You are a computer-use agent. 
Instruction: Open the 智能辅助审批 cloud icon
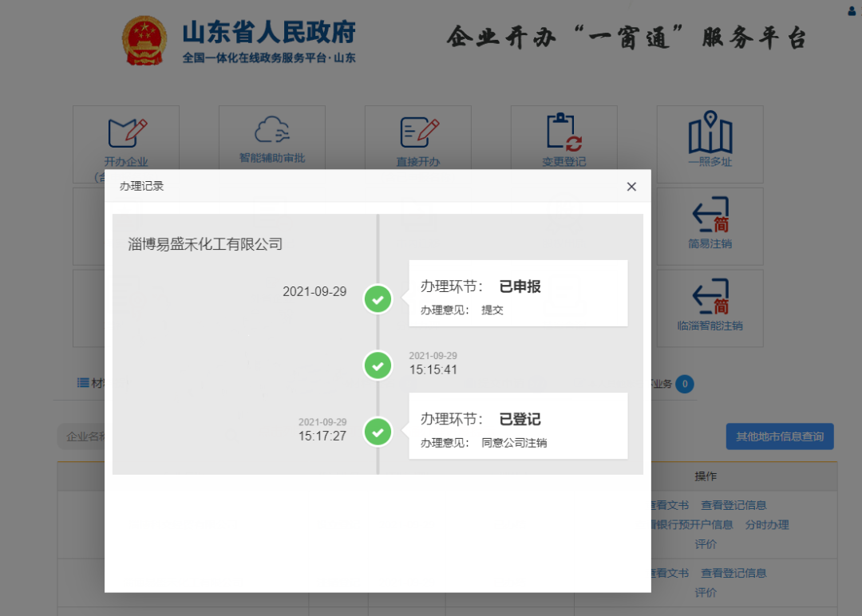272,131
